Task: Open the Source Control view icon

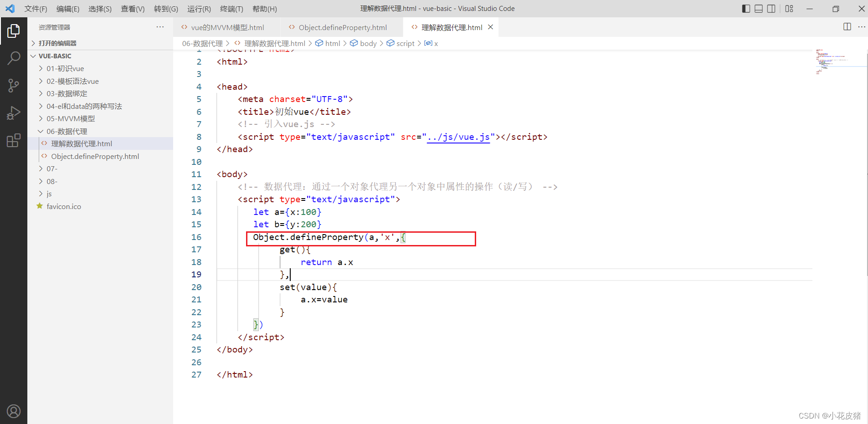Action: point(14,86)
